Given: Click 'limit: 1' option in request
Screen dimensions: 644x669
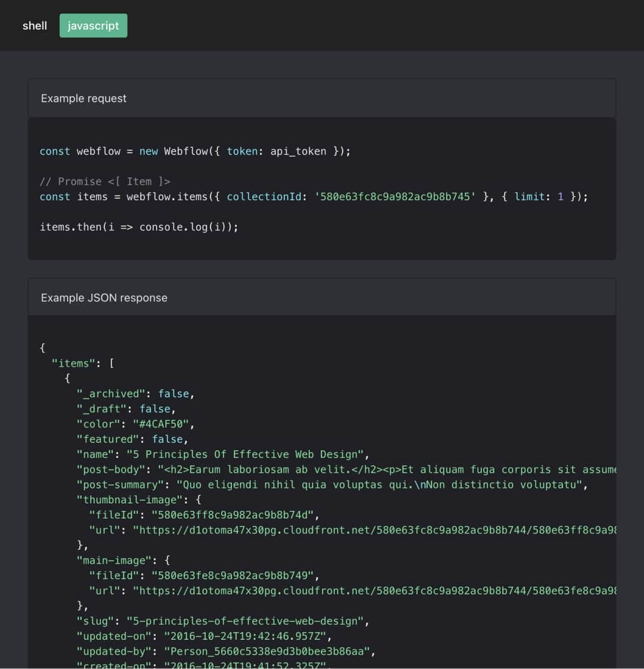Looking at the screenshot, I should (x=538, y=197).
